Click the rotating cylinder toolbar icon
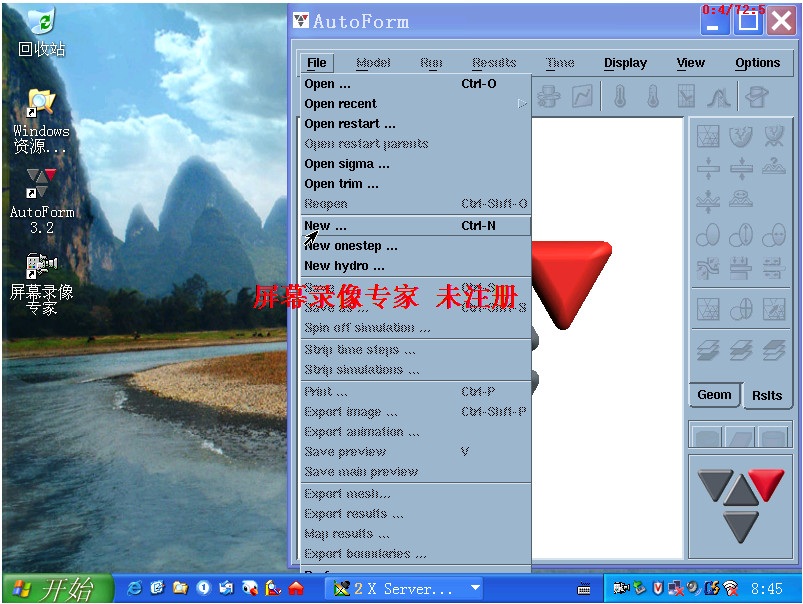 pos(548,96)
